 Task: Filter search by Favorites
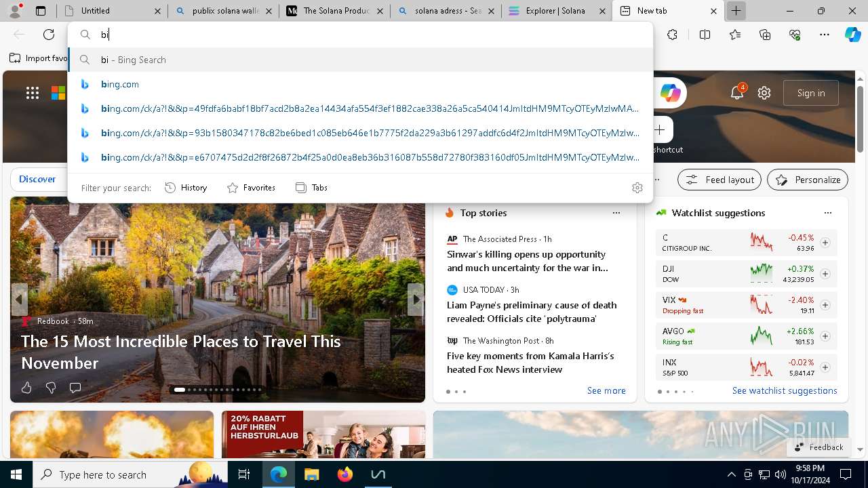pyautogui.click(x=251, y=188)
